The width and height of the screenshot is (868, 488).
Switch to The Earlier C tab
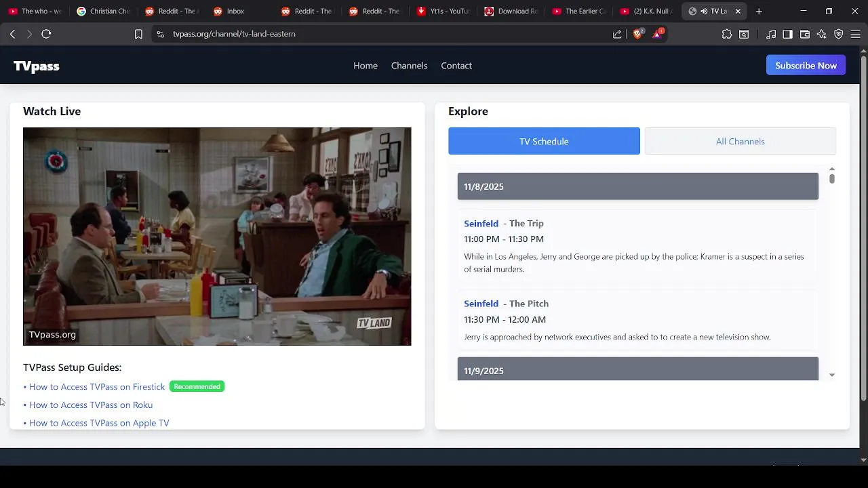pos(578,11)
